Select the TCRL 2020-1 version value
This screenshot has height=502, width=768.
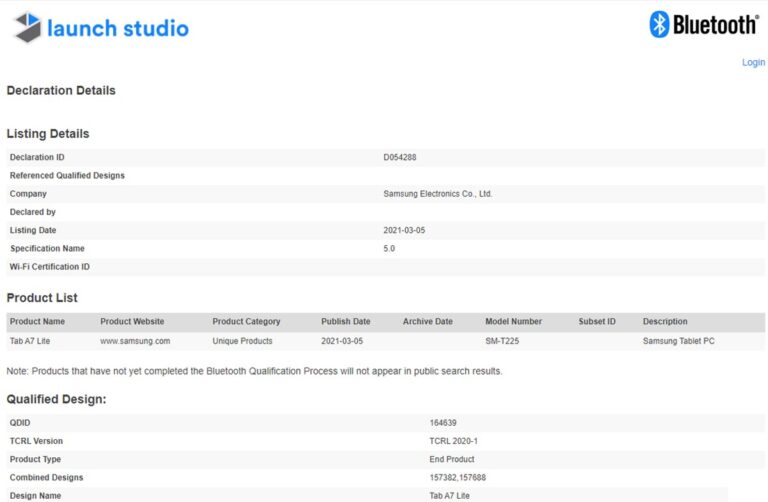pos(454,441)
